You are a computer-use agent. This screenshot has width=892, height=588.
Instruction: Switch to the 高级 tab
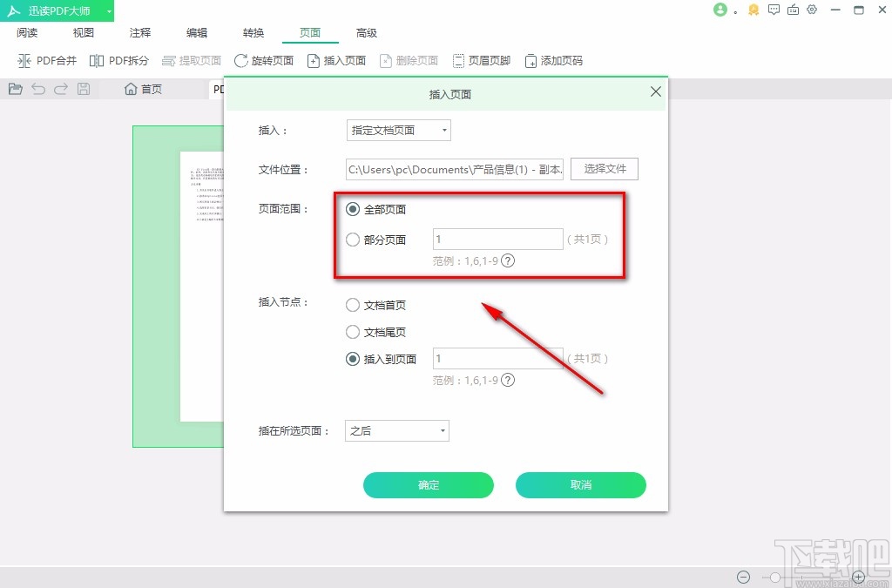point(367,32)
